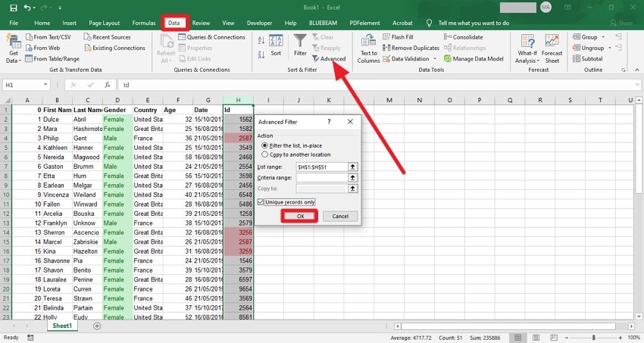Open Ungroup dropdown arrow
This screenshot has width=644, height=343.
(609, 48)
